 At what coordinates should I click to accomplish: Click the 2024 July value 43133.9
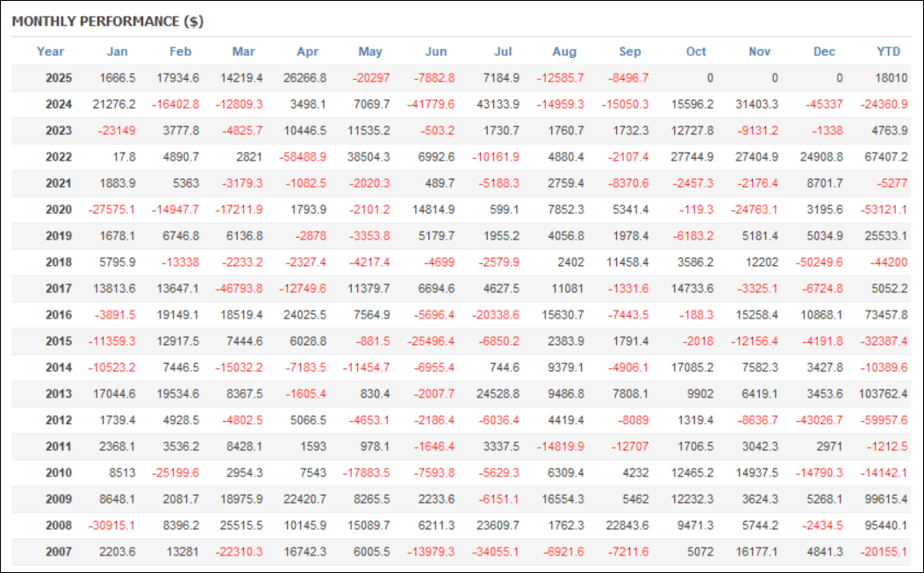pos(496,104)
